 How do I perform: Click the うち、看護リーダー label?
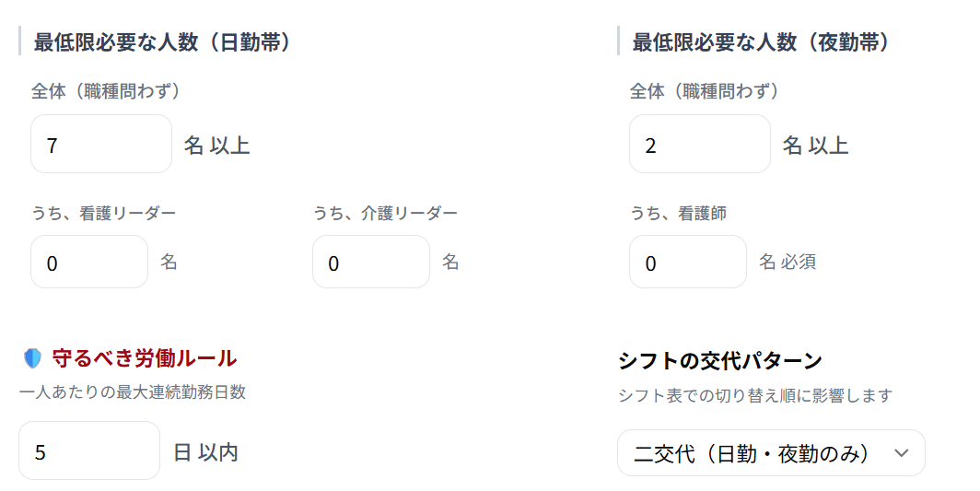(103, 213)
